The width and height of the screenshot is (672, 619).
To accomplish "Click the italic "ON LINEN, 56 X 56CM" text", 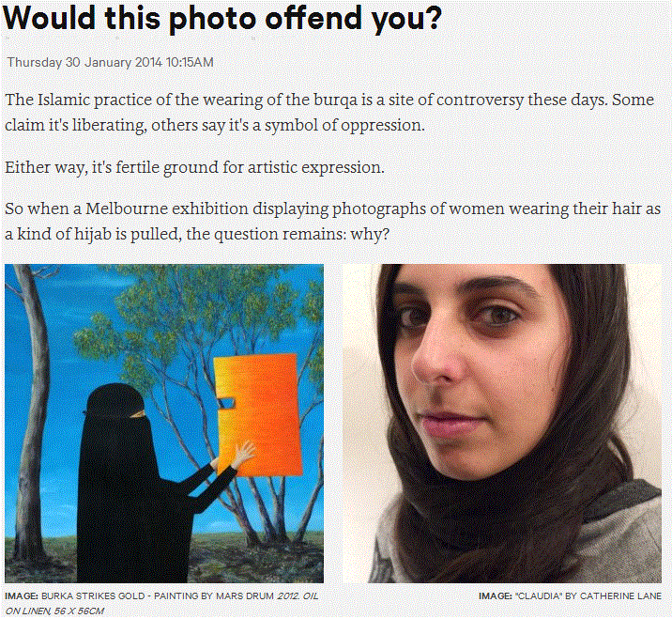I will click(54, 611).
